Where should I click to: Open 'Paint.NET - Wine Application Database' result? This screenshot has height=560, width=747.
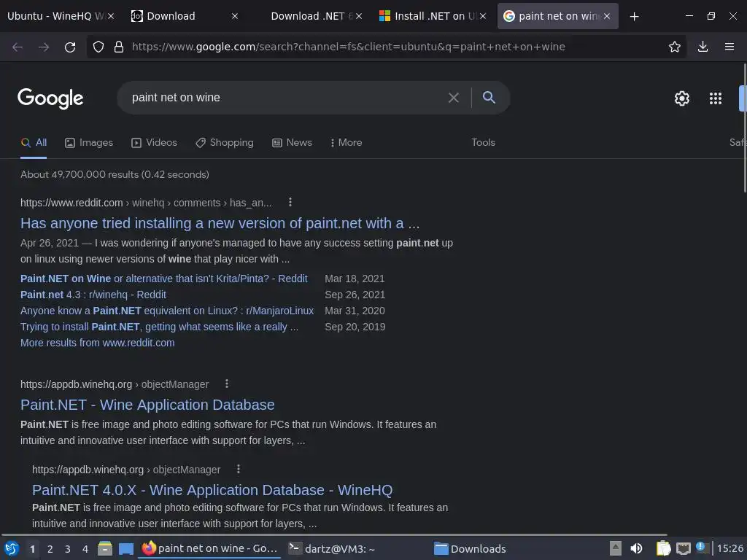coord(147,405)
